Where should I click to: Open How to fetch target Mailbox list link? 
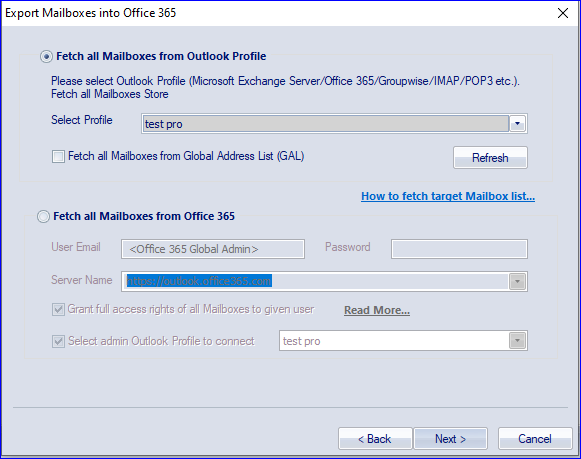click(x=448, y=196)
